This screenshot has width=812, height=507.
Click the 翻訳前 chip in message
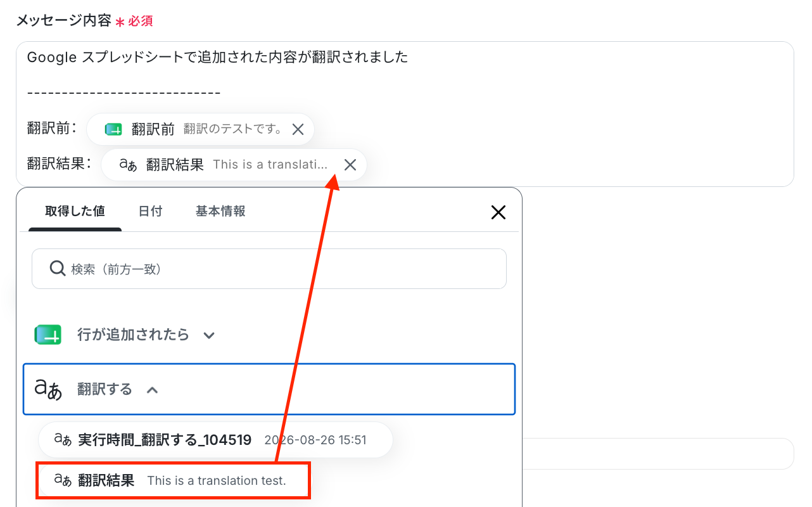pyautogui.click(x=201, y=129)
